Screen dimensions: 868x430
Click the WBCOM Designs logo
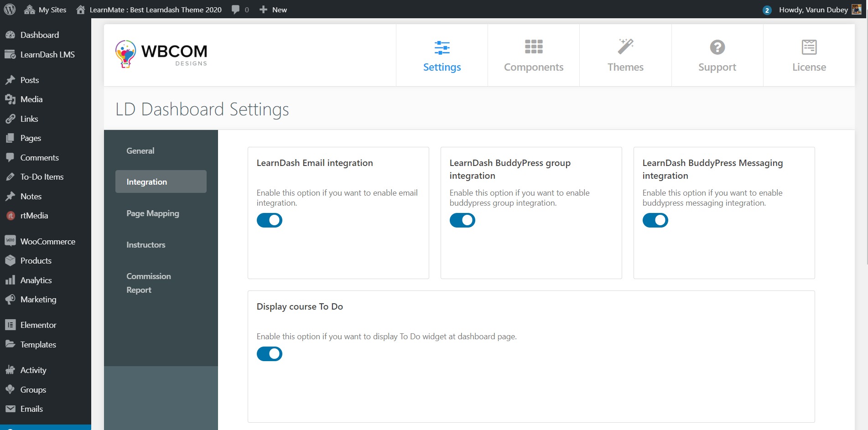[161, 54]
